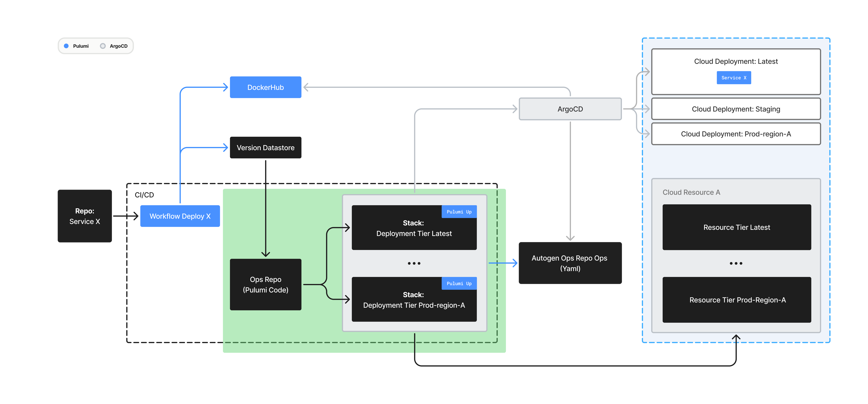This screenshot has width=868, height=404.
Task: Click the ellipsis between the stack boxes
Action: pos(414,263)
